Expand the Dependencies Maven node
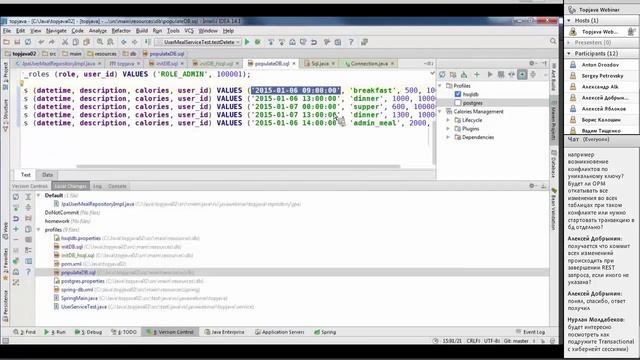The image size is (640, 360). (x=448, y=137)
